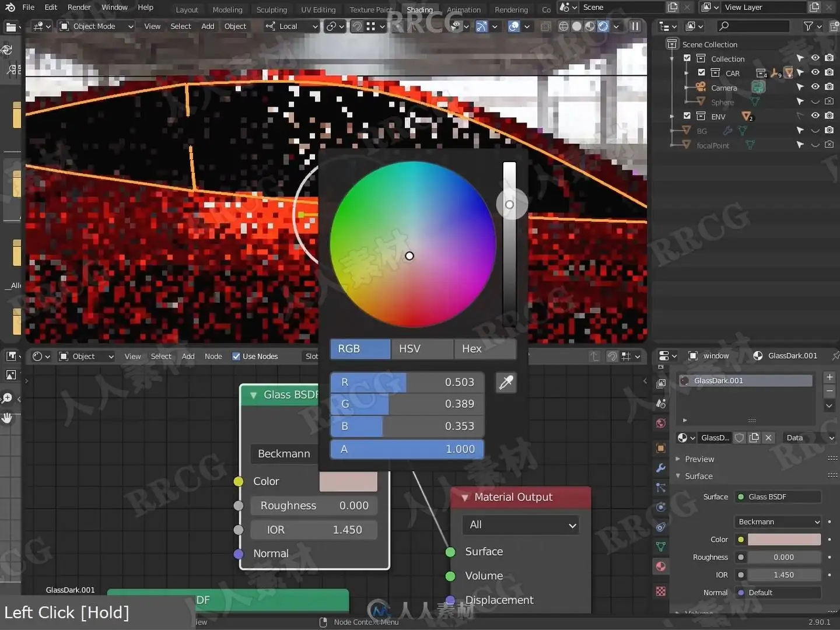Unlink GlassDark material with X icon
This screenshot has width=840, height=630.
[x=769, y=438]
